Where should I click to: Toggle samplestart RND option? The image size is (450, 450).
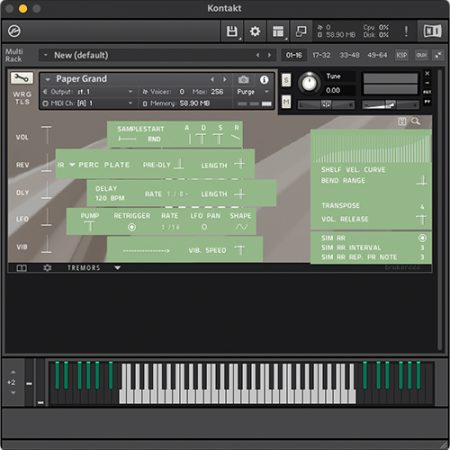pos(154,139)
